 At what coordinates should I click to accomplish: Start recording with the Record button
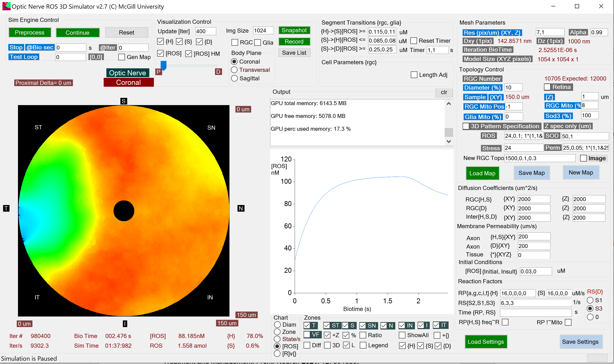click(294, 41)
